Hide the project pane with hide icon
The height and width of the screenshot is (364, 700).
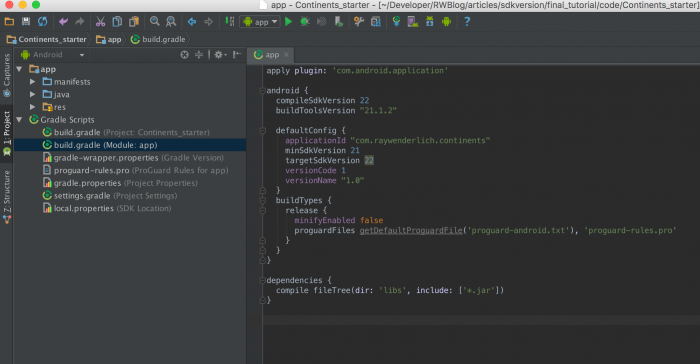point(237,54)
